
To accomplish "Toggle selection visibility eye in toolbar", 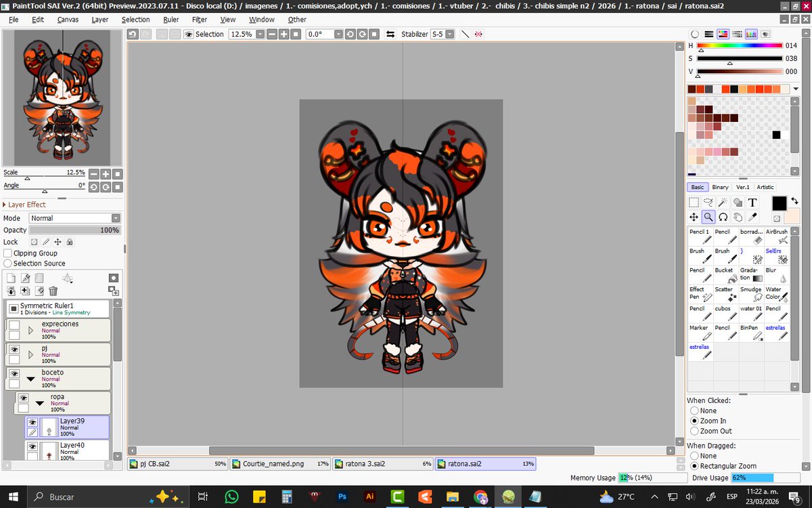I will (188, 34).
